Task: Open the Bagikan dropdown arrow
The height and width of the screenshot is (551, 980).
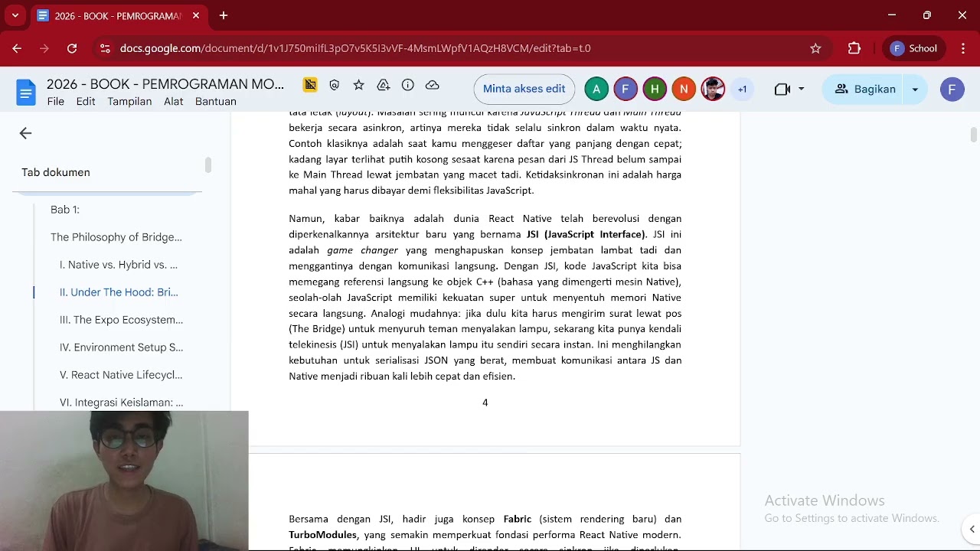Action: click(915, 90)
